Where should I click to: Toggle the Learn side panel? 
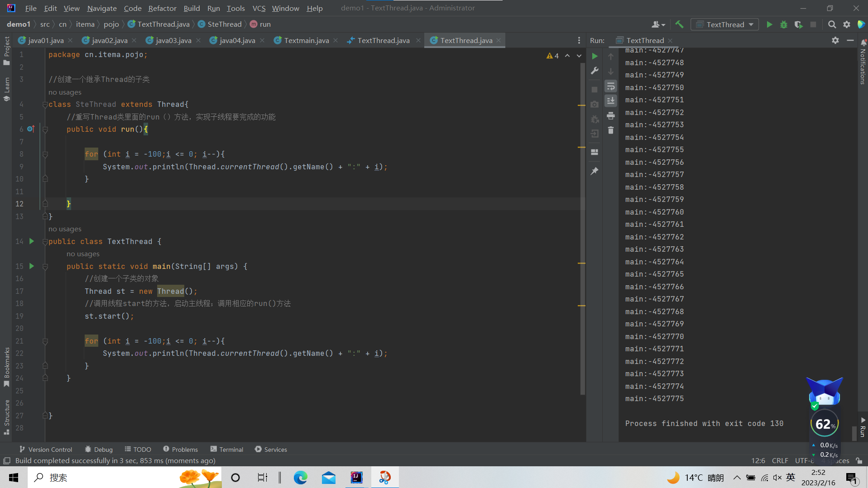click(x=6, y=89)
